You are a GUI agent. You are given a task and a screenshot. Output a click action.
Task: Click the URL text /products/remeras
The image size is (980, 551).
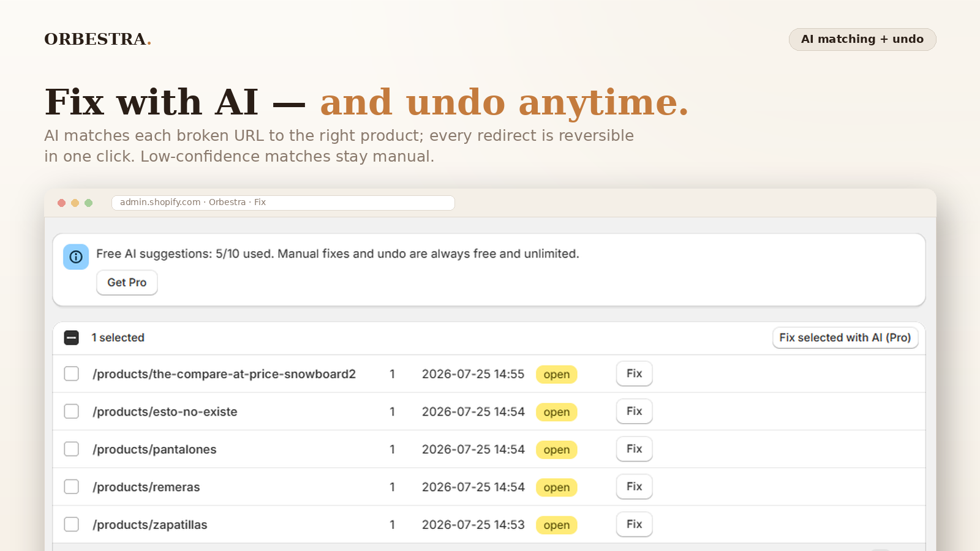coord(146,487)
